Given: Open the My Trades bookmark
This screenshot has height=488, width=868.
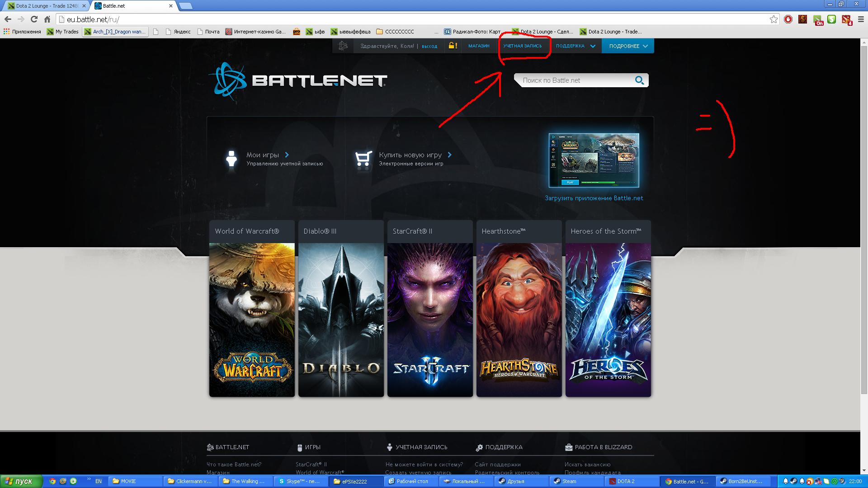Looking at the screenshot, I should click(x=63, y=32).
